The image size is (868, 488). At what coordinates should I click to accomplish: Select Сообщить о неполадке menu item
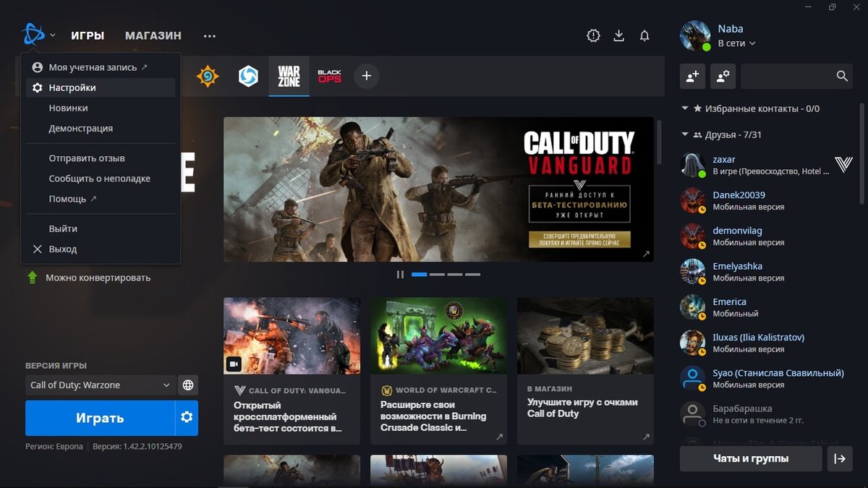click(101, 178)
